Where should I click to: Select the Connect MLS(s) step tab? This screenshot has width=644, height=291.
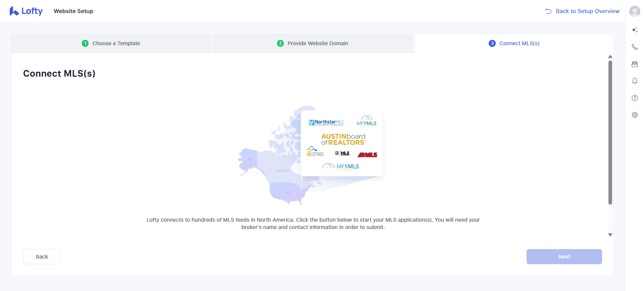[514, 44]
